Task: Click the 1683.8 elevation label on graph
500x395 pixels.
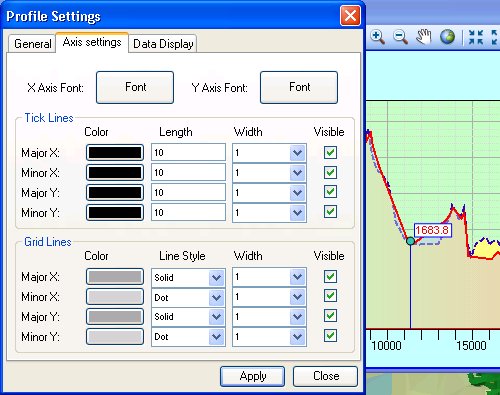Action: [x=433, y=230]
